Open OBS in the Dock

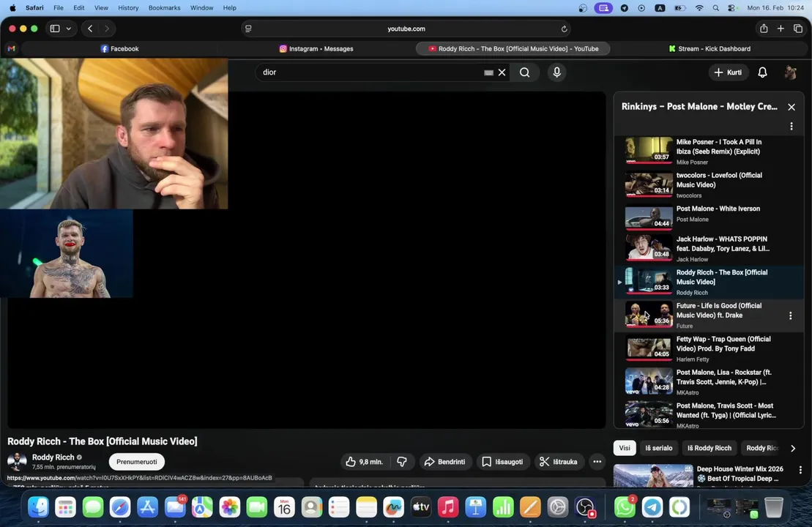point(585,507)
